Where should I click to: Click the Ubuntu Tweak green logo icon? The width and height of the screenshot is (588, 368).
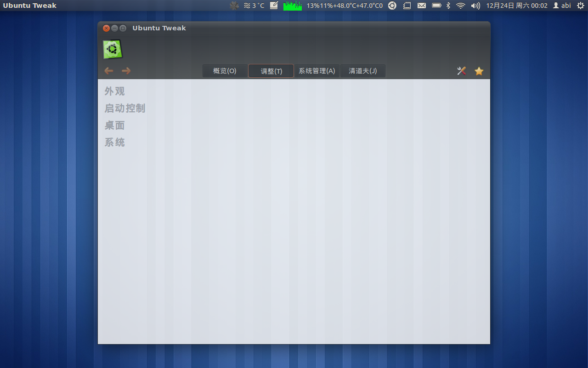[113, 49]
